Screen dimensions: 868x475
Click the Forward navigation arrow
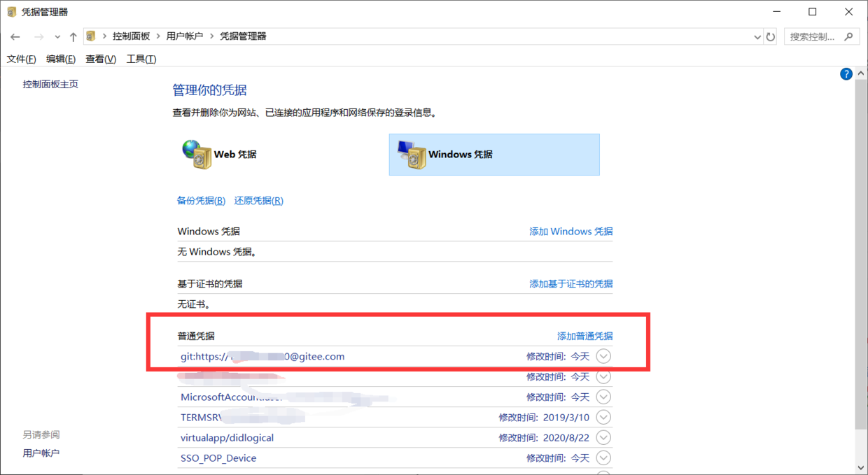click(x=39, y=37)
